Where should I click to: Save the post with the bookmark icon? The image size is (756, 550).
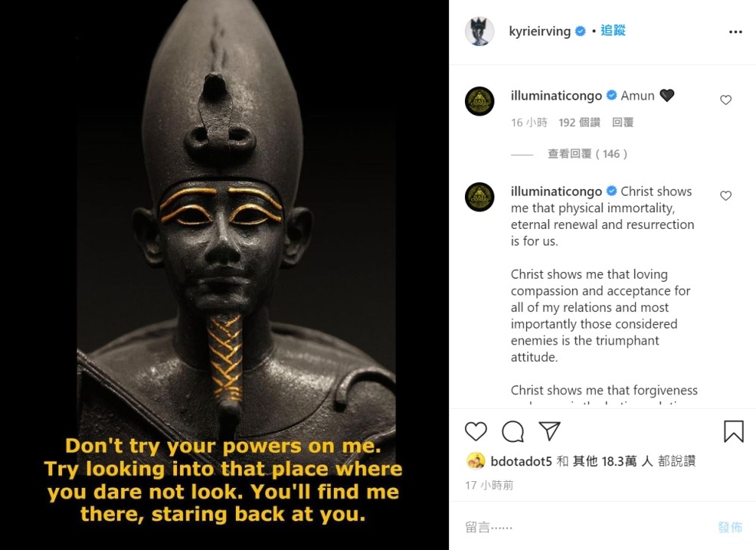[x=734, y=431]
